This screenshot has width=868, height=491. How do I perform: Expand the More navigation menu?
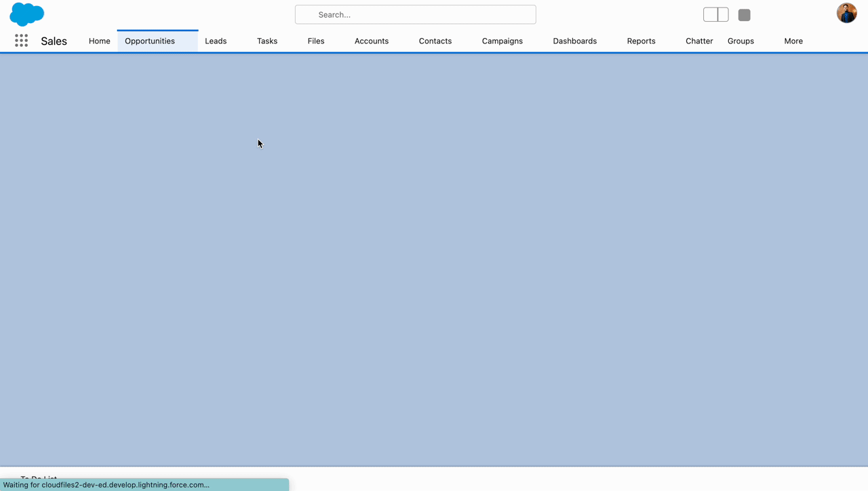tap(793, 41)
